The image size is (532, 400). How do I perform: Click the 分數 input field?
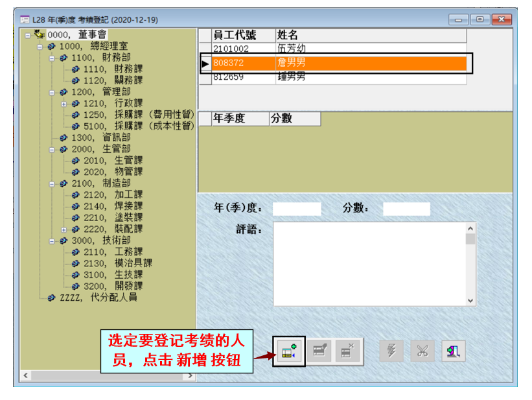(x=406, y=209)
